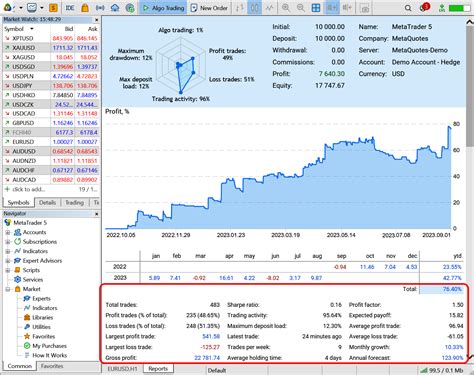Open the IDE MetaEditor
This screenshot has width=474, height=375.
70,7
